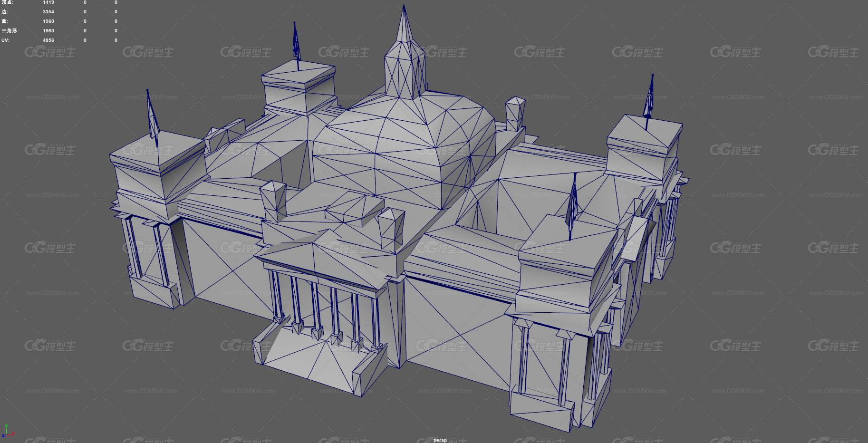The height and width of the screenshot is (443, 868).
Task: Click the '顶点:' vertex count label
Action: pos(7,2)
